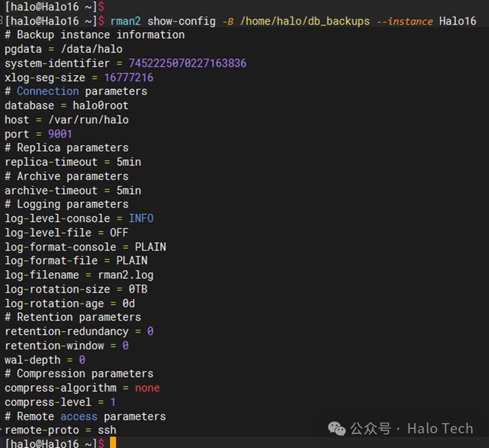The image size is (489, 448).
Task: Click the orange cursor block at the last prompt
Action: (113, 443)
